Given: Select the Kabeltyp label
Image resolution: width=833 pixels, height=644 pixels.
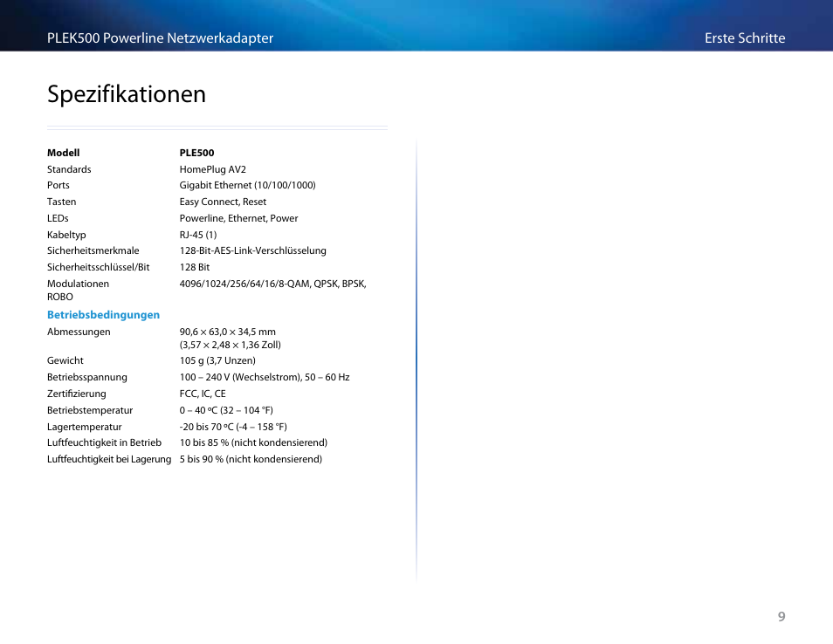Looking at the screenshot, I should pyautogui.click(x=66, y=235).
